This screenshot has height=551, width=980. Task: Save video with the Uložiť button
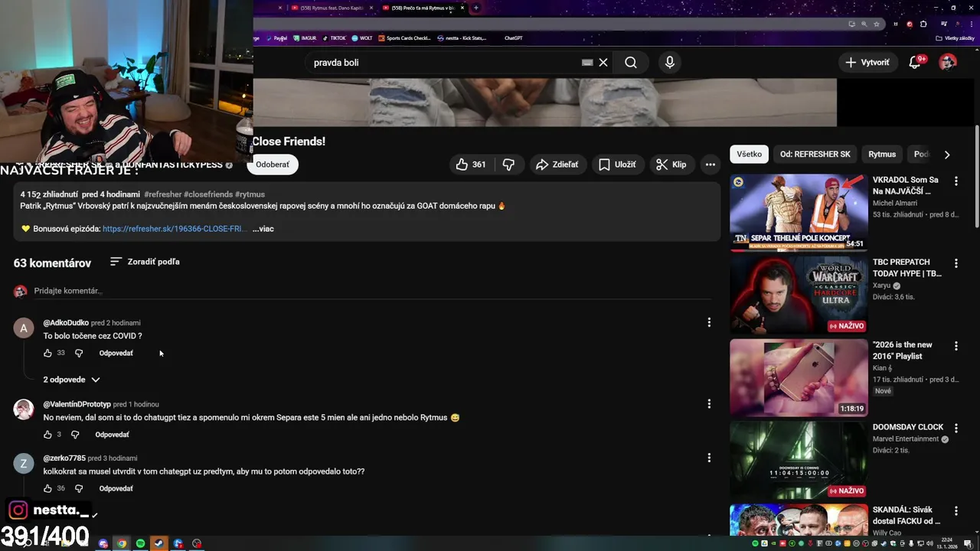pyautogui.click(x=617, y=165)
